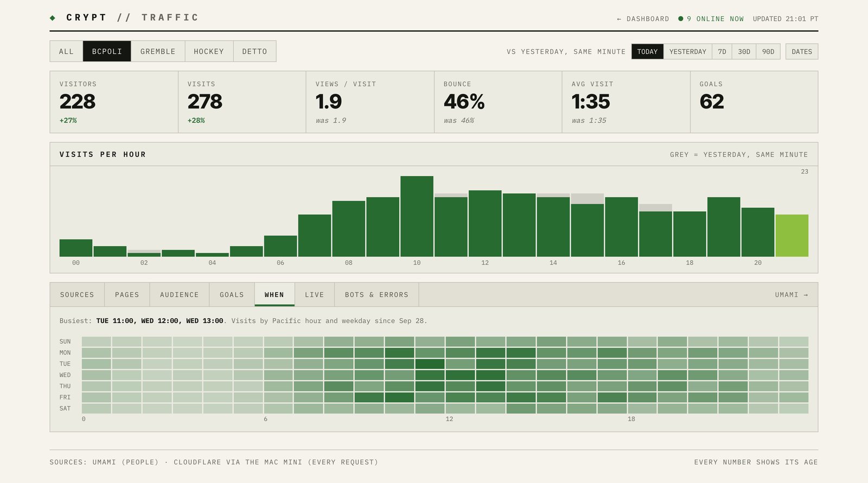Select the WHEN tab

pyautogui.click(x=275, y=295)
